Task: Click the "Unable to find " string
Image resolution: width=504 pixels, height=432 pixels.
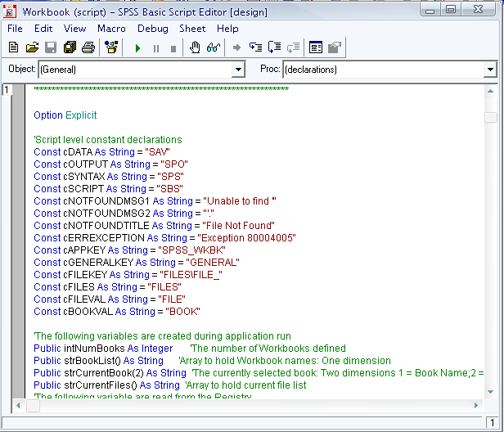Action: coord(240,201)
